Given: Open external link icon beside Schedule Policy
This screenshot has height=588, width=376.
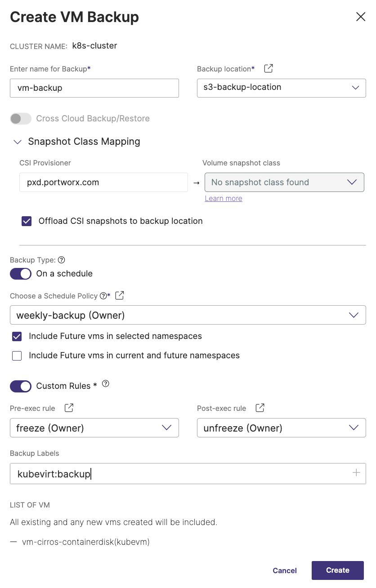Looking at the screenshot, I should (120, 295).
